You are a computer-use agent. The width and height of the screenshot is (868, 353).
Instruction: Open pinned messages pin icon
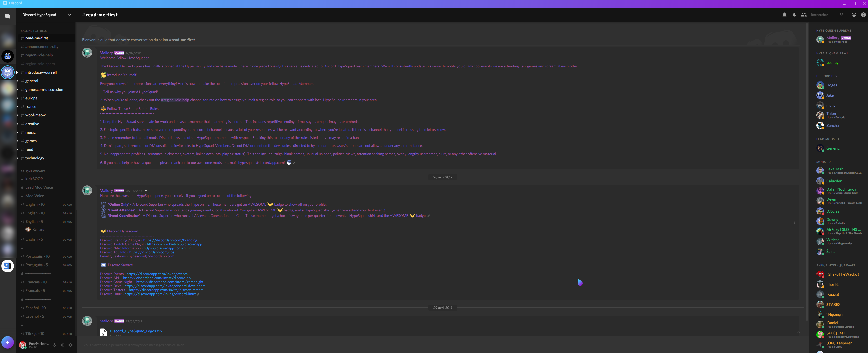(x=794, y=15)
